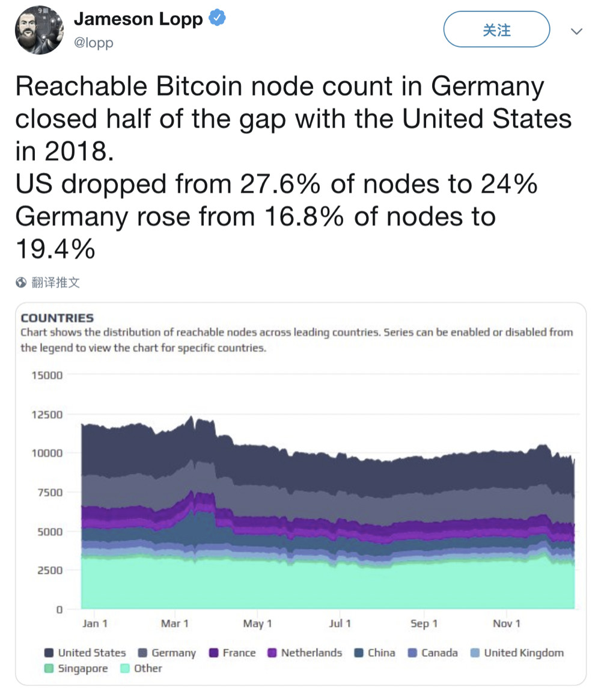
Task: Toggle United Kingdom legend entry
Action: pos(517,652)
